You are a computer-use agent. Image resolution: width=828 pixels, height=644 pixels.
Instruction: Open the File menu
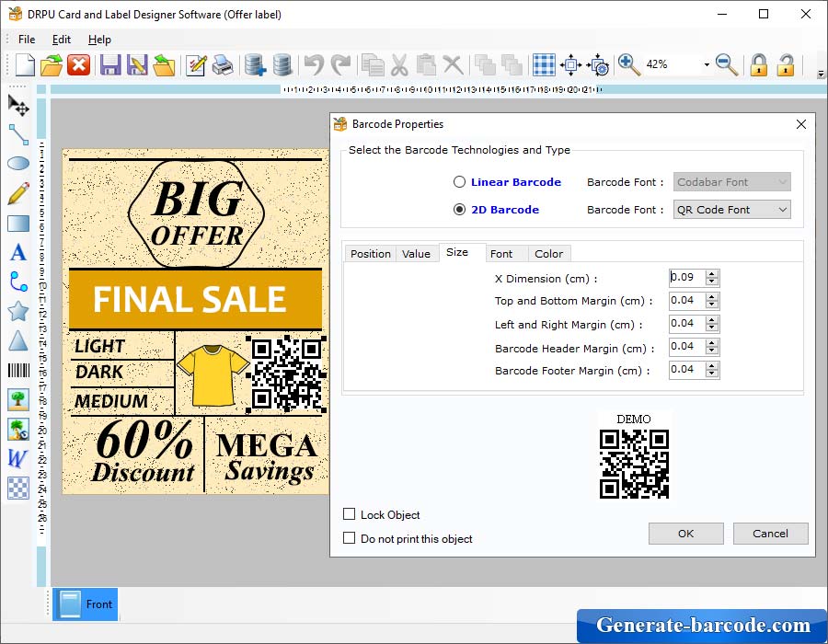(27, 40)
